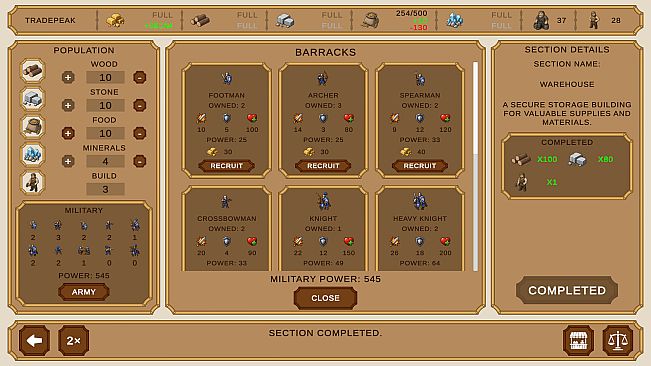Viewport: 651px width, 366px height.
Task: Decrease stone workers with minus button
Action: (x=140, y=105)
